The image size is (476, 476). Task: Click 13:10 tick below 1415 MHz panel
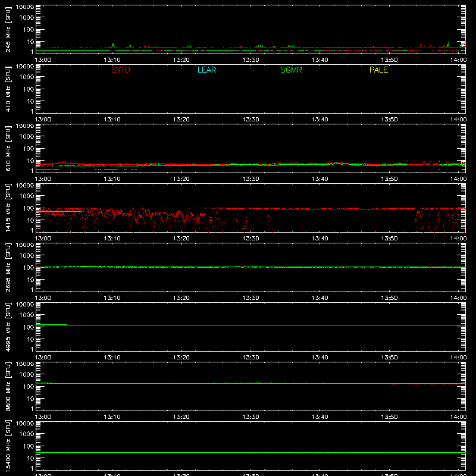(112, 239)
